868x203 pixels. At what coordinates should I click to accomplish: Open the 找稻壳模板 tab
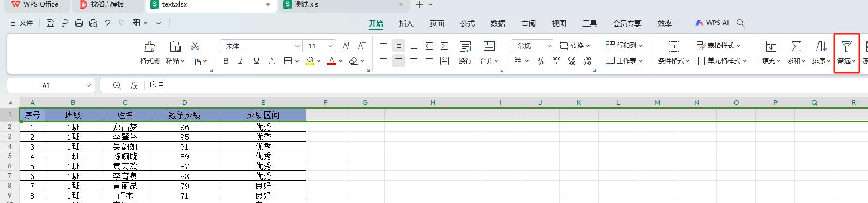point(107,4)
